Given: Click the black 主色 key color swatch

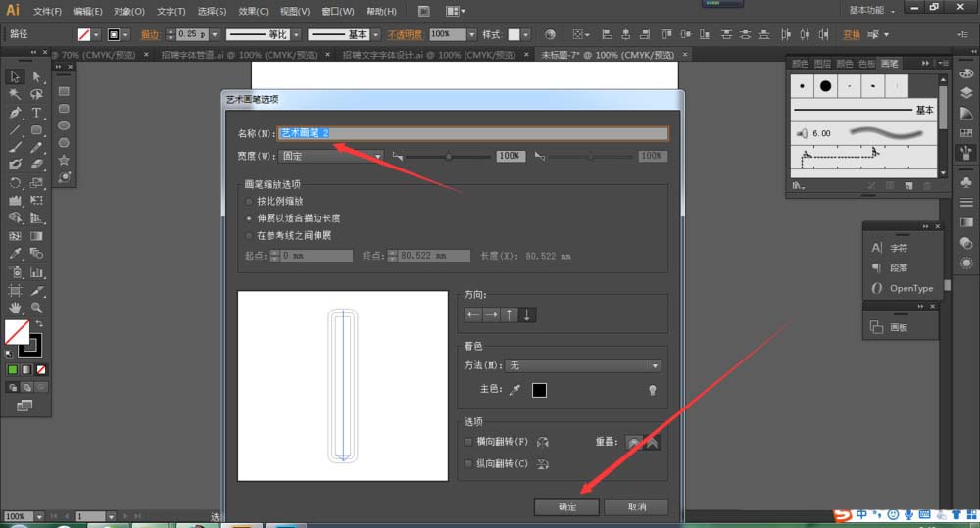Looking at the screenshot, I should pyautogui.click(x=539, y=390).
